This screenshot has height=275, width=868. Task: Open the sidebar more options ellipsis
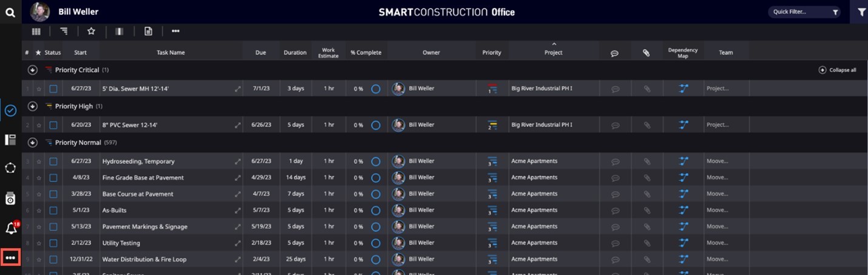click(x=10, y=258)
